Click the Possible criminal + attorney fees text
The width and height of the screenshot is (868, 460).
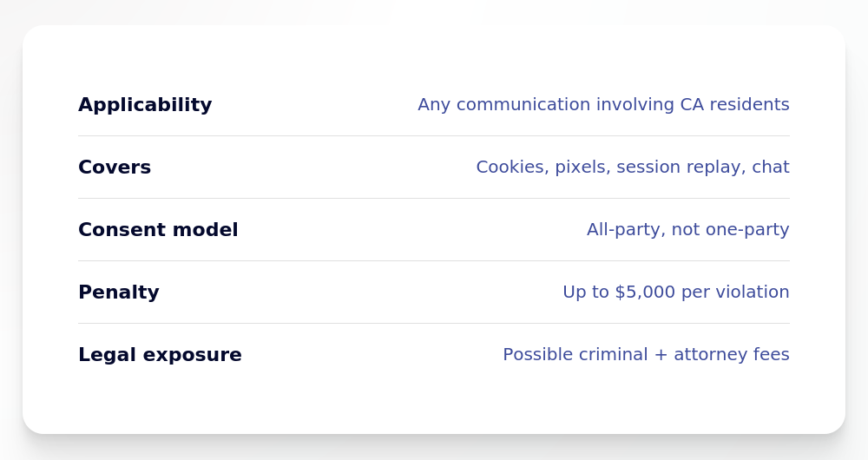[646, 355]
